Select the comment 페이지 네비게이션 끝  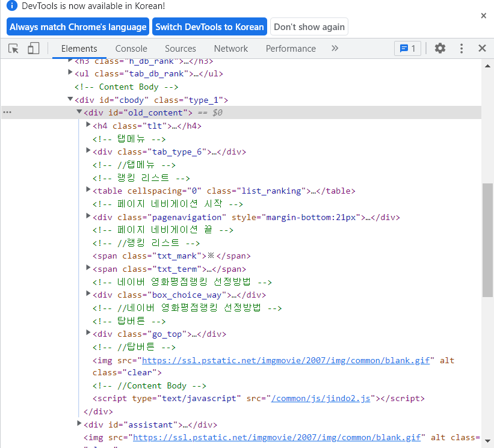click(163, 230)
